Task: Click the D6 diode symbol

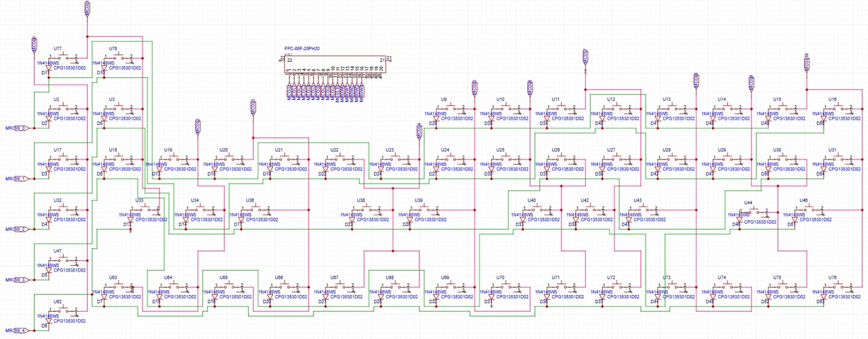Action: click(x=49, y=321)
